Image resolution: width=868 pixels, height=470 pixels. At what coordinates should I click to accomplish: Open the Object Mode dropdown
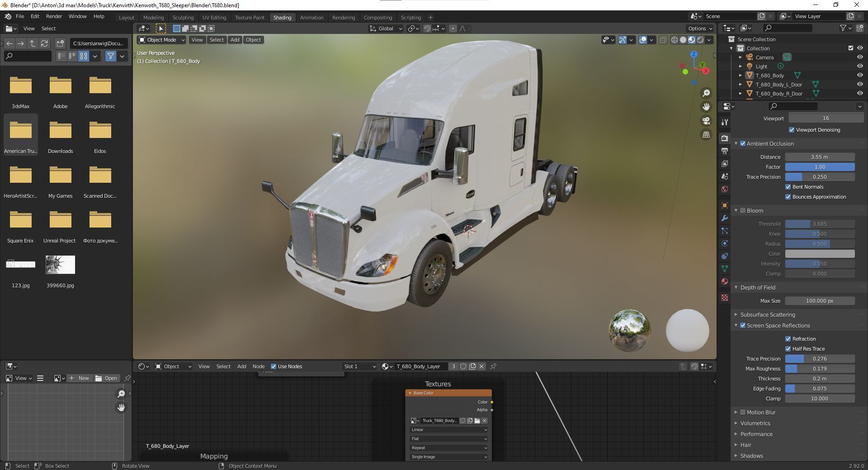(161, 40)
